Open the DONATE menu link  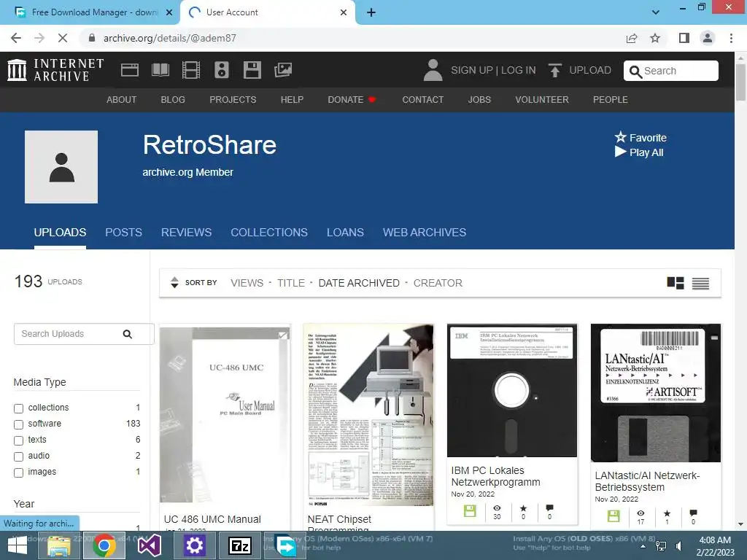click(352, 99)
